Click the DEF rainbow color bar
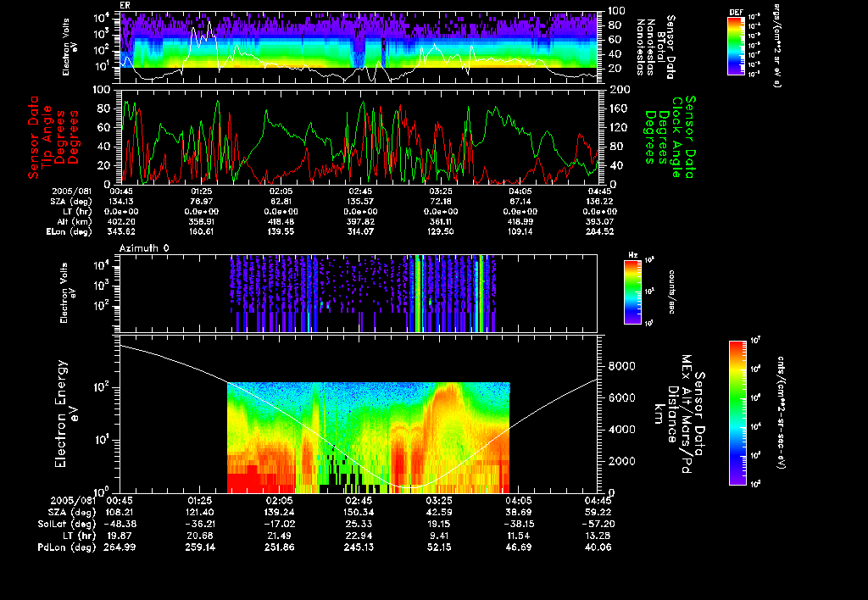 (736, 46)
